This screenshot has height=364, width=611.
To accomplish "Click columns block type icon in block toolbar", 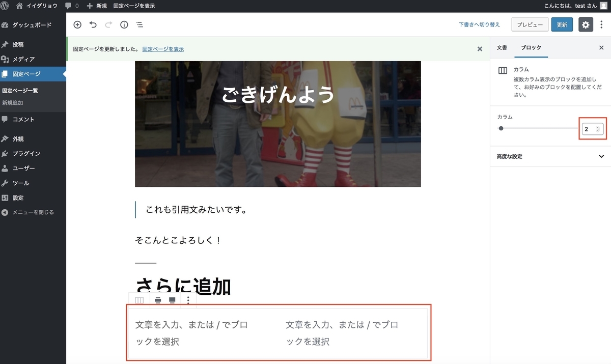I will pyautogui.click(x=139, y=300).
